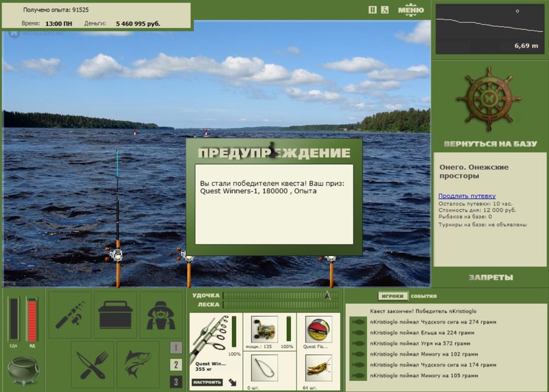The image size is (549, 392).
Task: Click the text Квест закончен! Победитель nKristioglo
Action: pyautogui.click(x=423, y=311)
